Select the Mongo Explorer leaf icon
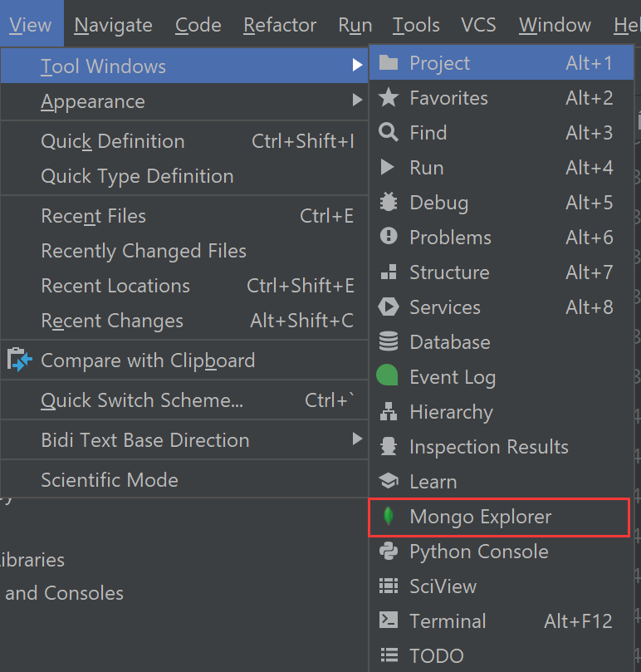641x672 pixels. coord(387,516)
